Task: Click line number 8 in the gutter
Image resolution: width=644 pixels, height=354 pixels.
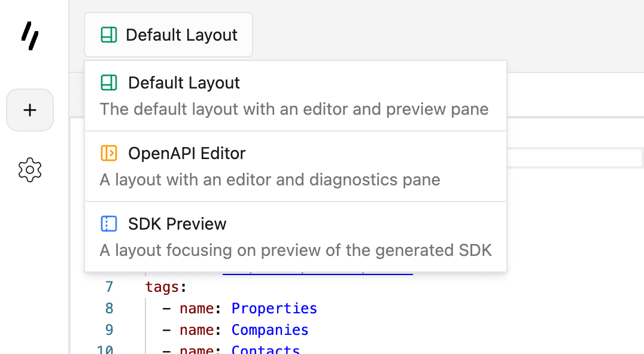Action: 109,309
